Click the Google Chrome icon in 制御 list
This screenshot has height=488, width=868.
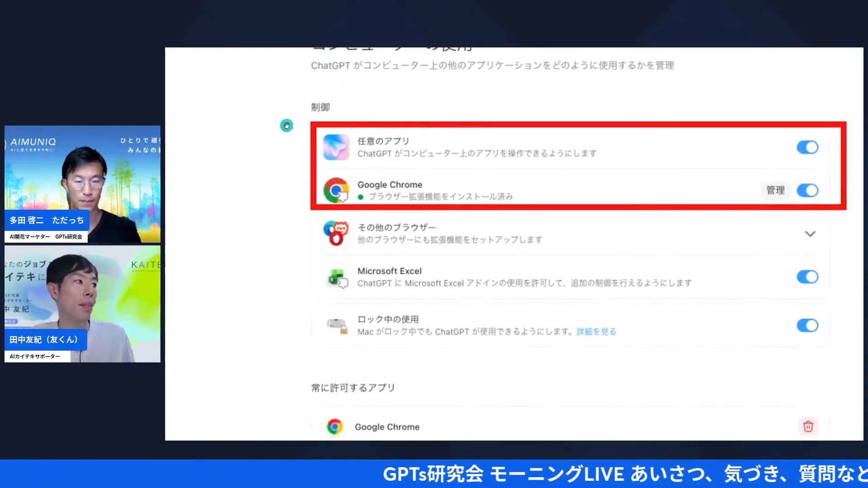click(x=336, y=190)
